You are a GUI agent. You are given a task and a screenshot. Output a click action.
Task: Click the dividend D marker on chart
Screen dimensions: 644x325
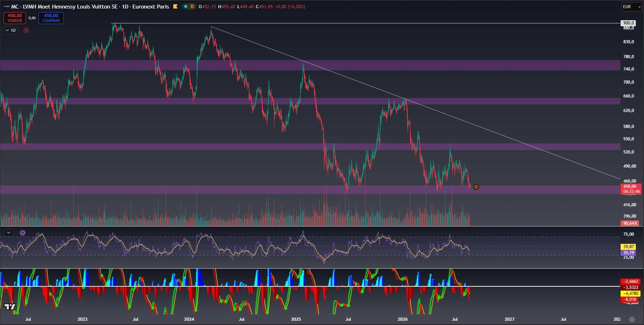pos(476,187)
